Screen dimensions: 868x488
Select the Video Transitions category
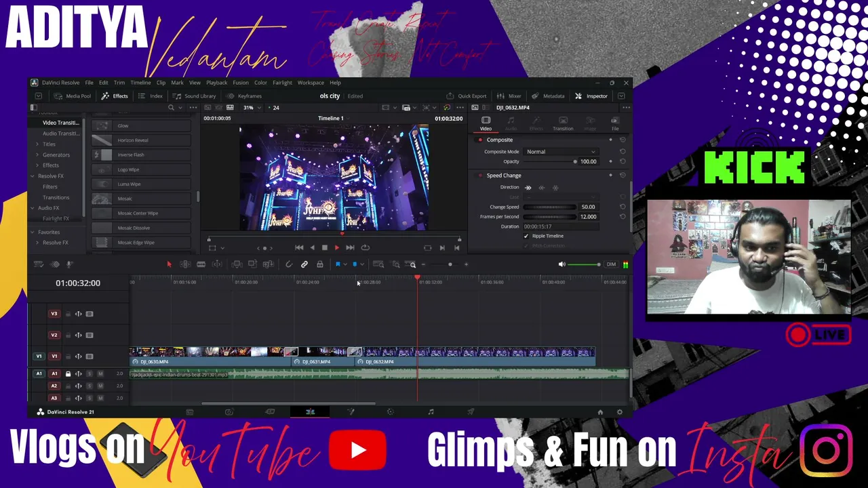[x=60, y=123]
